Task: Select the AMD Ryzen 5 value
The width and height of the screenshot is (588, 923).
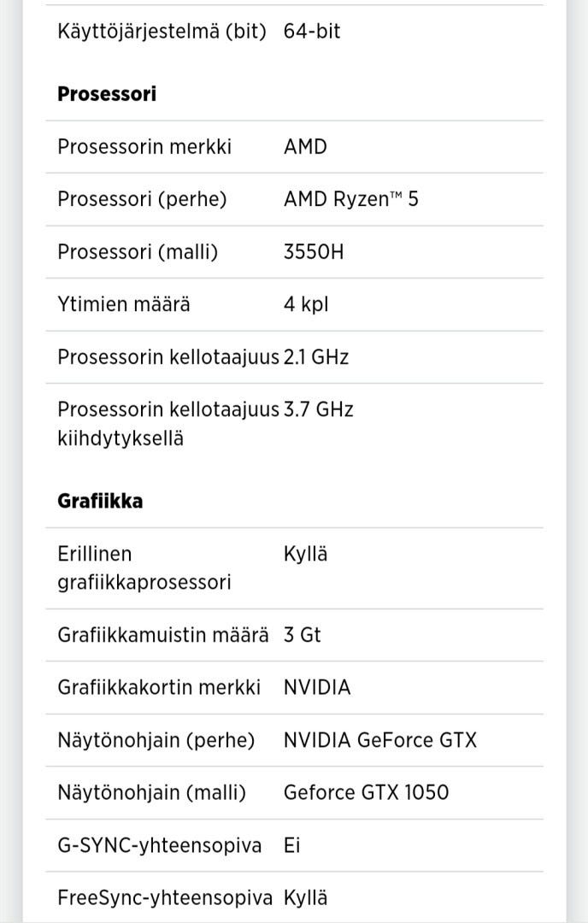Action: pyautogui.click(x=350, y=200)
